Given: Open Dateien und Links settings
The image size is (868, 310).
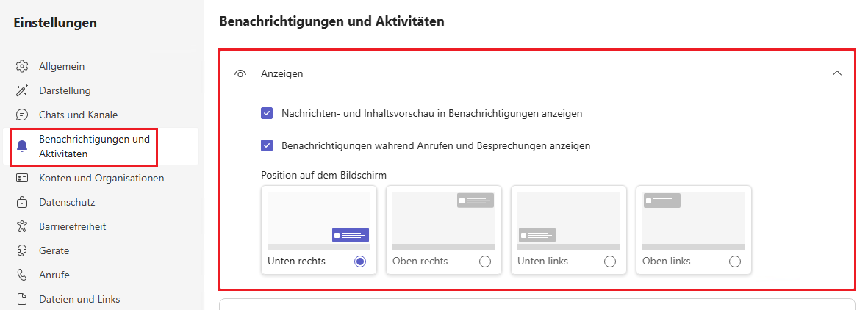Looking at the screenshot, I should pos(79,299).
